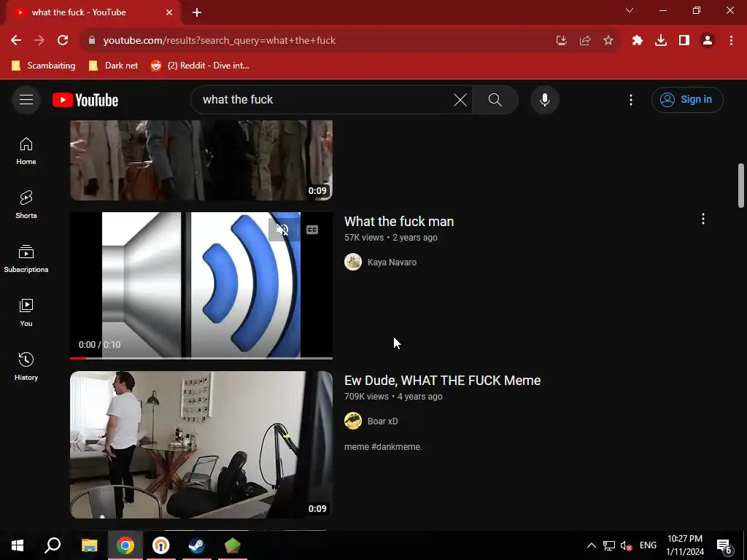This screenshot has width=747, height=560.
Task: Open Steam from taskbar
Action: (196, 545)
